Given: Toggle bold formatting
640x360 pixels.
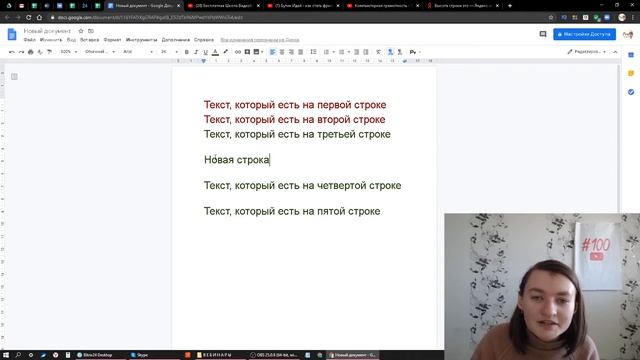Looking at the screenshot, I should tap(187, 52).
